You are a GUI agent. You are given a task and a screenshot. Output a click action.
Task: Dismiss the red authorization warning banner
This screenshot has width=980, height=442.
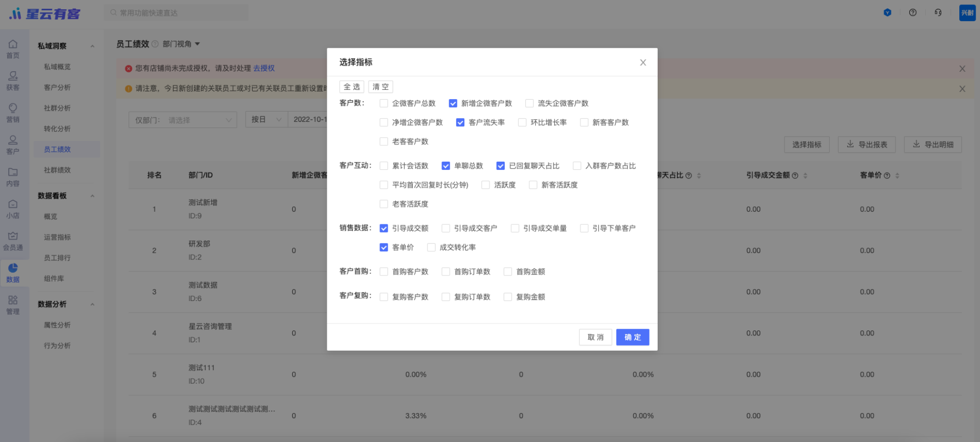(x=963, y=69)
